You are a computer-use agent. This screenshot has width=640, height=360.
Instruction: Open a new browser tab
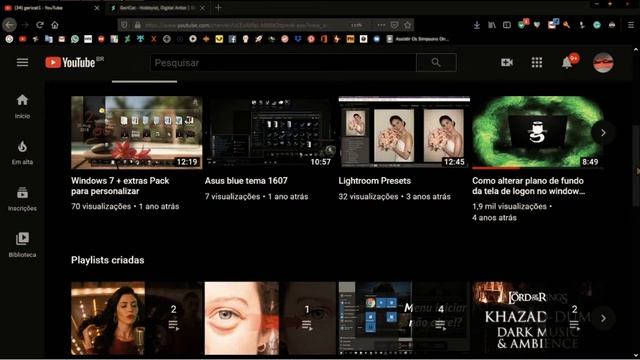pyautogui.click(x=218, y=8)
